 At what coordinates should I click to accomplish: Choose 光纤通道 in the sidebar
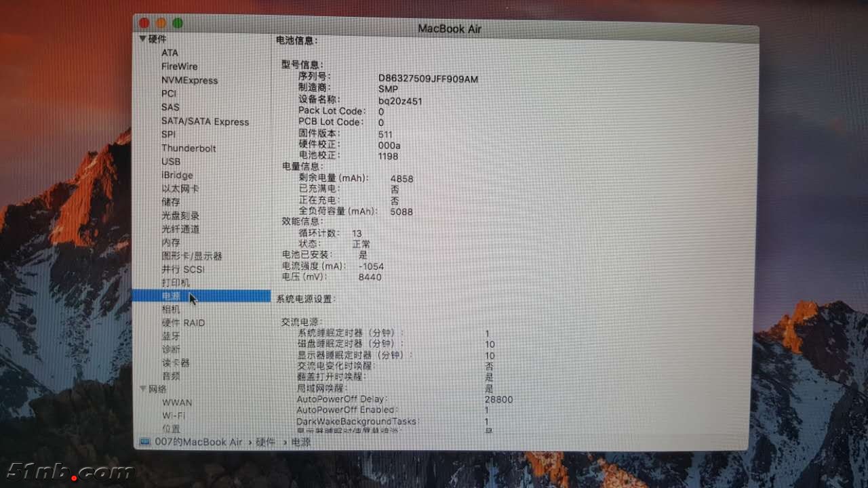point(180,229)
